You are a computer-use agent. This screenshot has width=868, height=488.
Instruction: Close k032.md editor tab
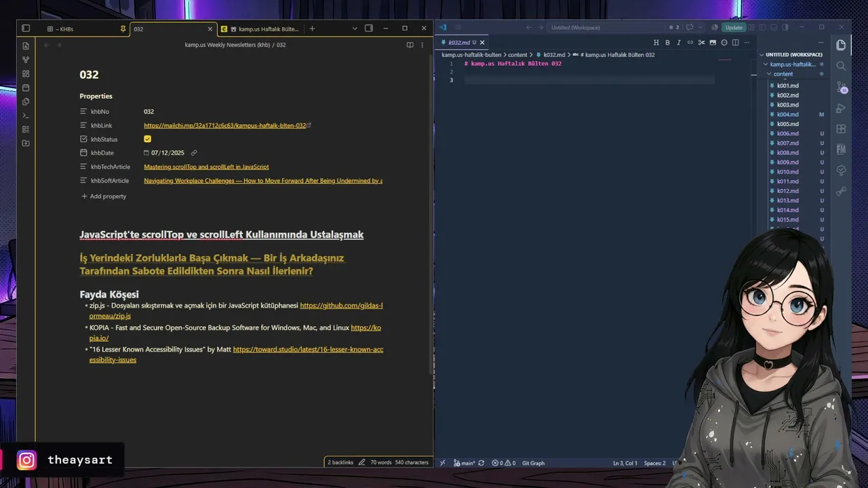pyautogui.click(x=482, y=43)
